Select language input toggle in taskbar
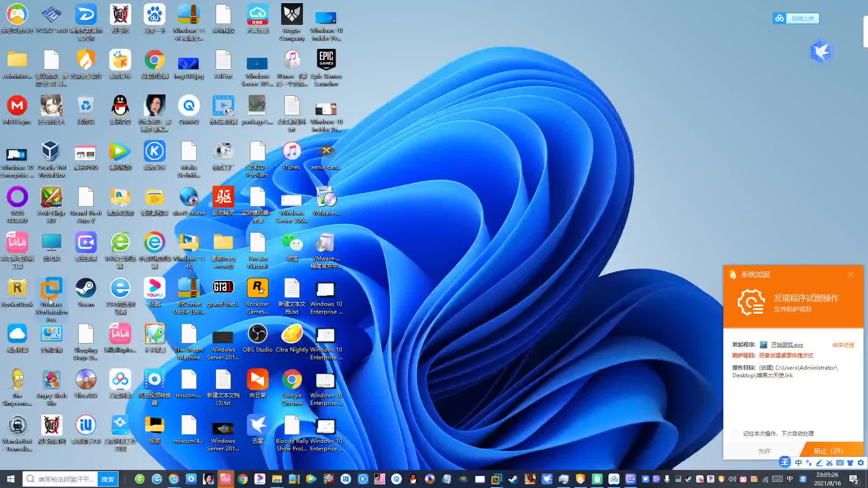Image resolution: width=868 pixels, height=488 pixels. pyautogui.click(x=791, y=479)
